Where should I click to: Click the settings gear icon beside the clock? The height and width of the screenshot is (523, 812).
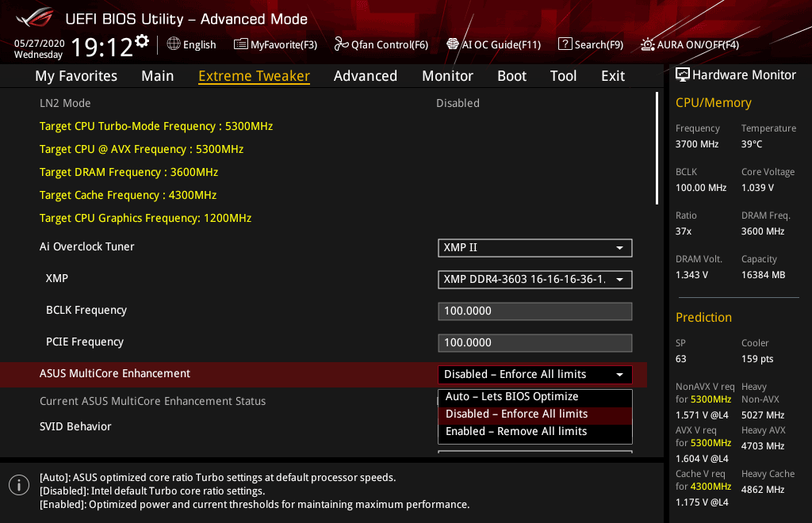point(142,41)
